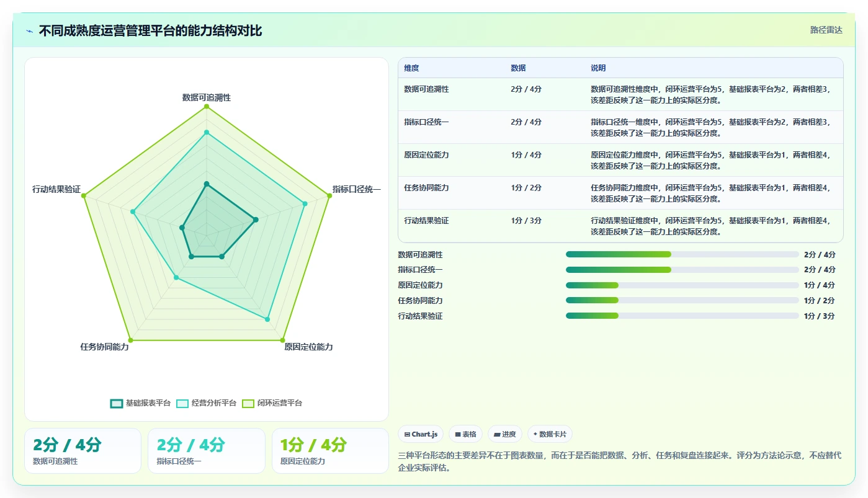Click the 说明 column header
Viewport: 868px width, 498px height.
click(598, 68)
